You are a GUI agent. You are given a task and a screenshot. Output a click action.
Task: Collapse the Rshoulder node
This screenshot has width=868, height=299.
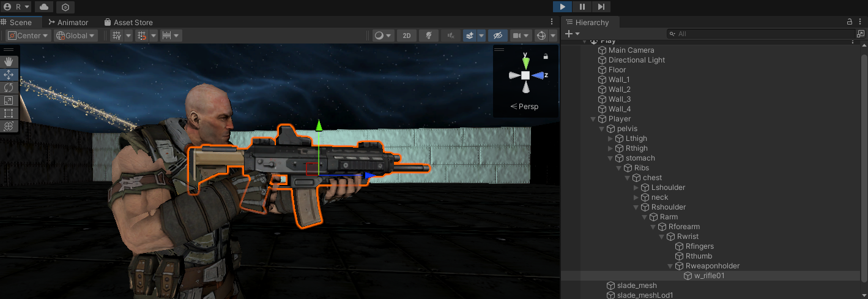point(636,207)
